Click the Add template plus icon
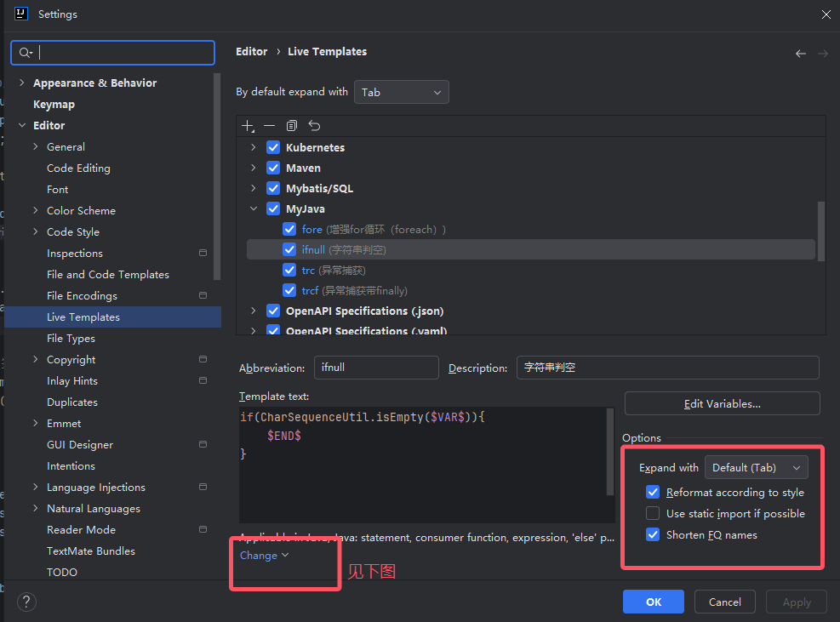Viewport: 840px width, 622px height. click(x=247, y=126)
